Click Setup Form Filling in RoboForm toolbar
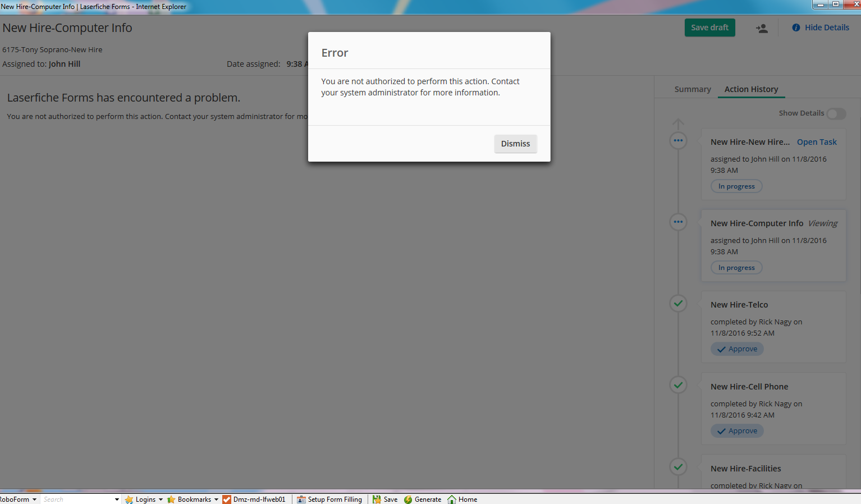The height and width of the screenshot is (504, 861). (329, 500)
